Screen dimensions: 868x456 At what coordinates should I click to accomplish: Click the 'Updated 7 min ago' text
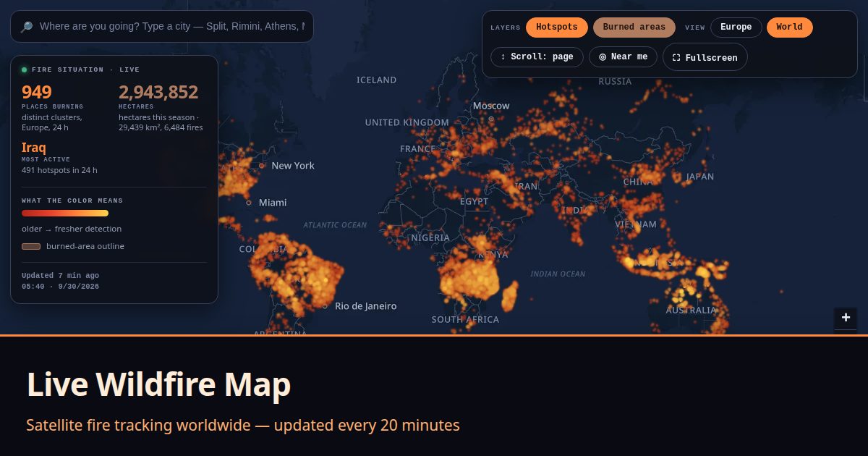(61, 276)
